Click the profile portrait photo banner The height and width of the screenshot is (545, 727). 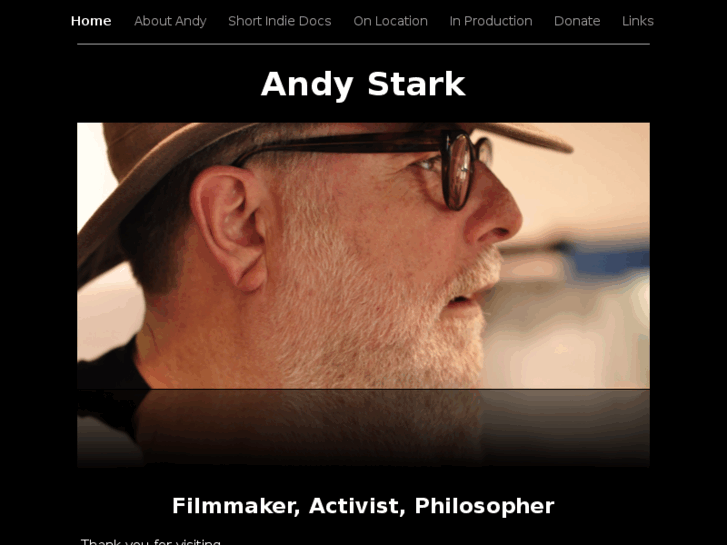pyautogui.click(x=363, y=256)
